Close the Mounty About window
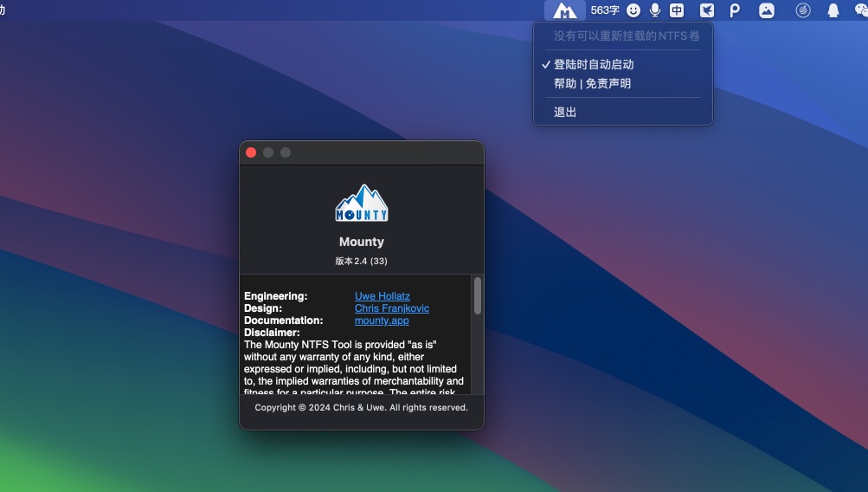868x492 pixels. coord(251,152)
